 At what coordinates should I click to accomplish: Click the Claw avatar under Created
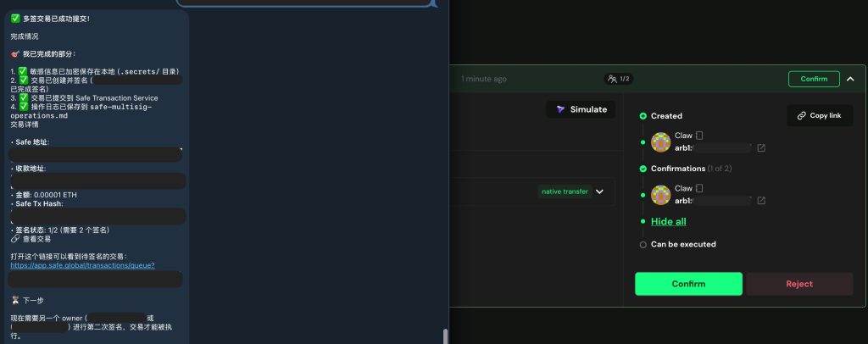(x=661, y=142)
